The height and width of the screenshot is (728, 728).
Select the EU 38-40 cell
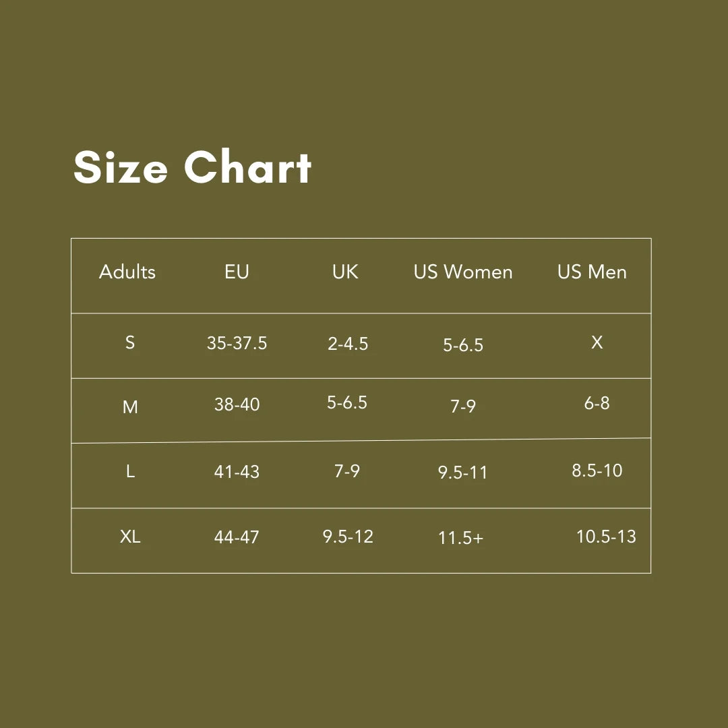237,404
